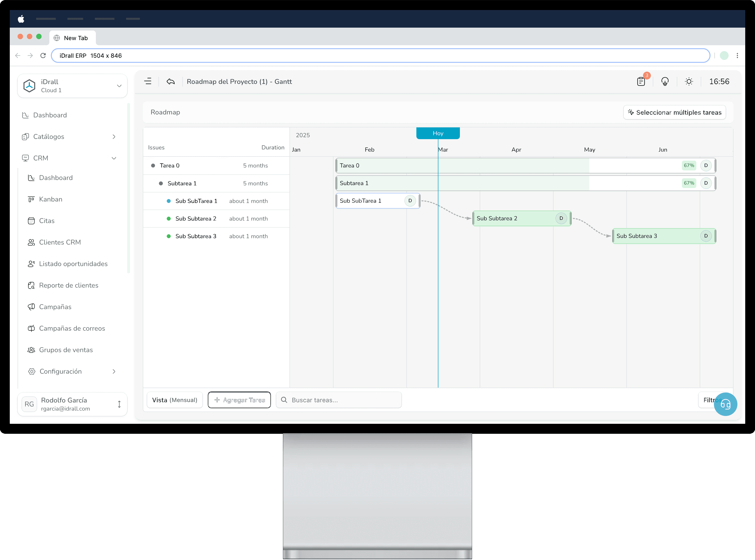Click the undo arrow near the title
755x560 pixels.
pyautogui.click(x=170, y=81)
